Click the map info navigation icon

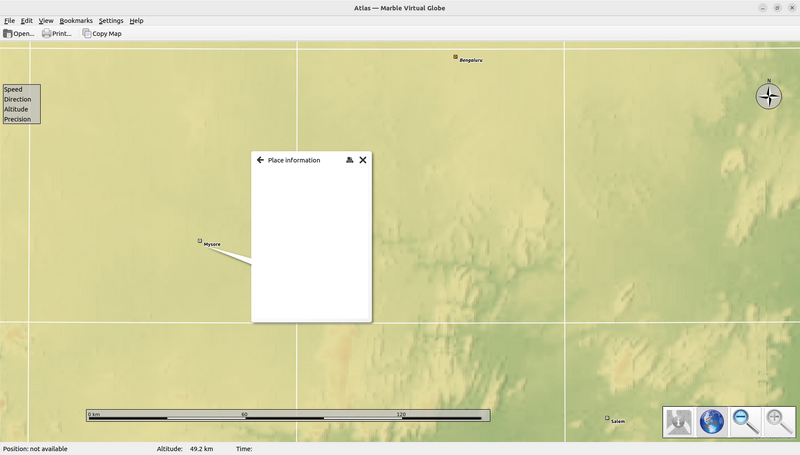click(x=679, y=421)
